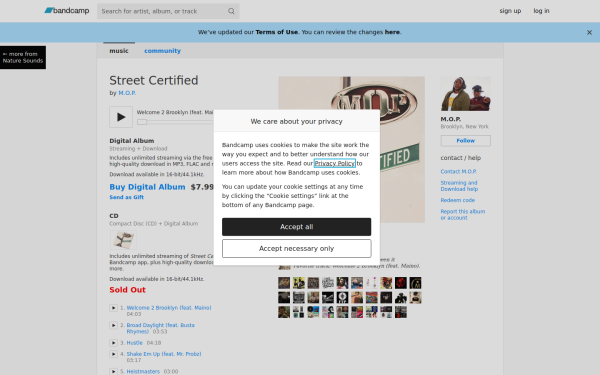Viewport: 600px width, 375px height.
Task: Switch to the community tab
Action: tap(162, 51)
